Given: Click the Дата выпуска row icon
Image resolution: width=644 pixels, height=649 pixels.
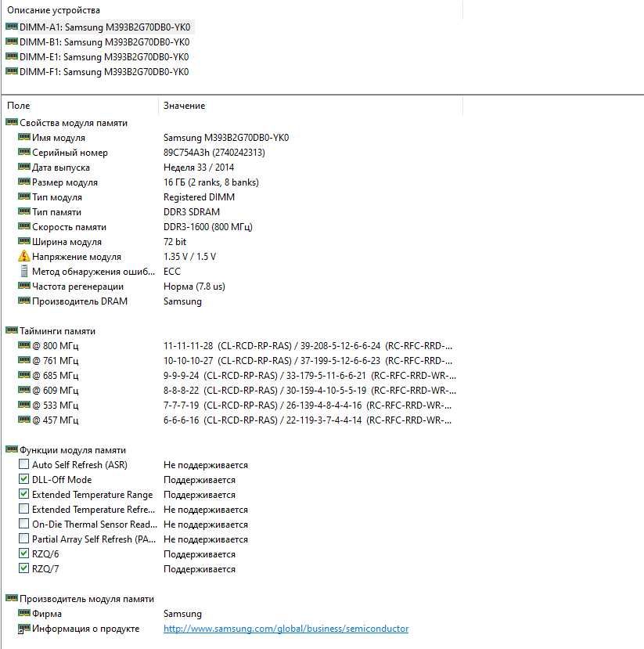Looking at the screenshot, I should click(x=24, y=168).
